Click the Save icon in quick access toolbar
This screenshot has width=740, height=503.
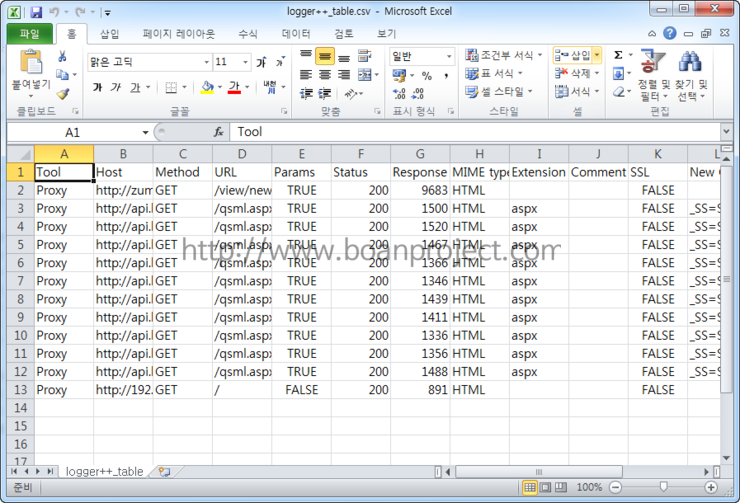tap(36, 12)
